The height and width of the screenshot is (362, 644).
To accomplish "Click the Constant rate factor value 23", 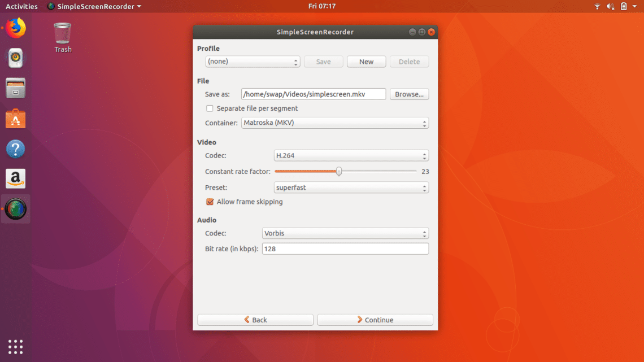I will click(x=425, y=172).
